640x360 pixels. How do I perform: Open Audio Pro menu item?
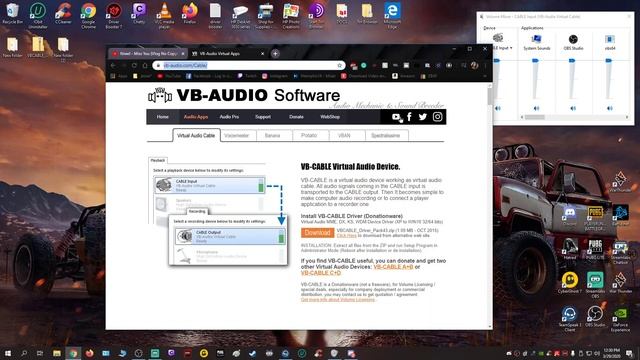coord(229,117)
